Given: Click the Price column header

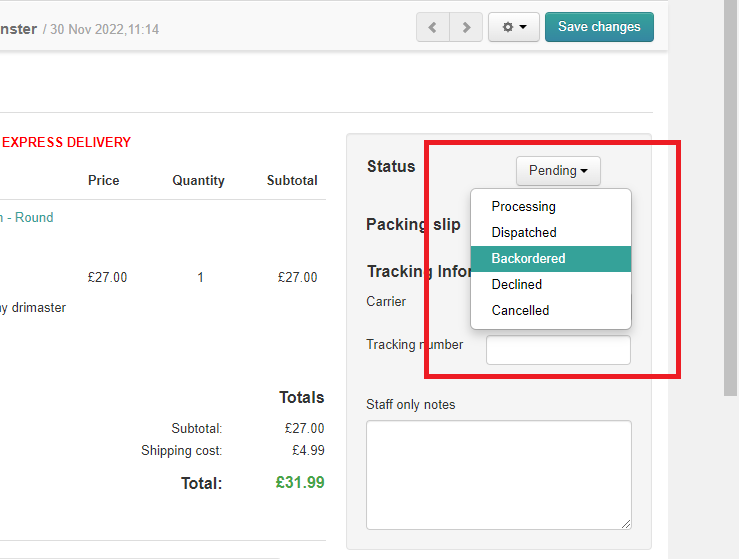Looking at the screenshot, I should click(x=103, y=181).
